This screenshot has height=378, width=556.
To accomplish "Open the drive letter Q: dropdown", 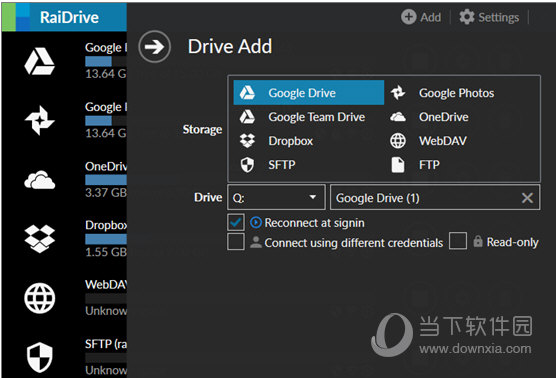I will (276, 197).
